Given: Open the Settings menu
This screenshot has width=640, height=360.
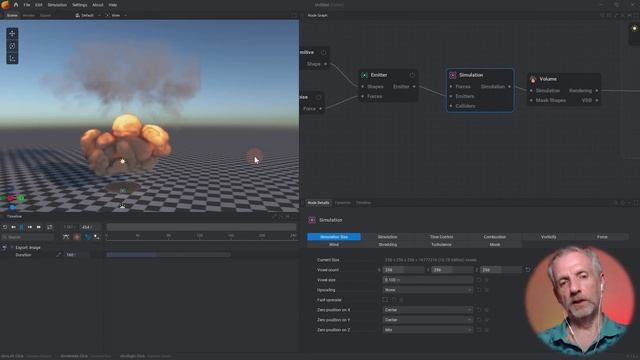Looking at the screenshot, I should (80, 5).
